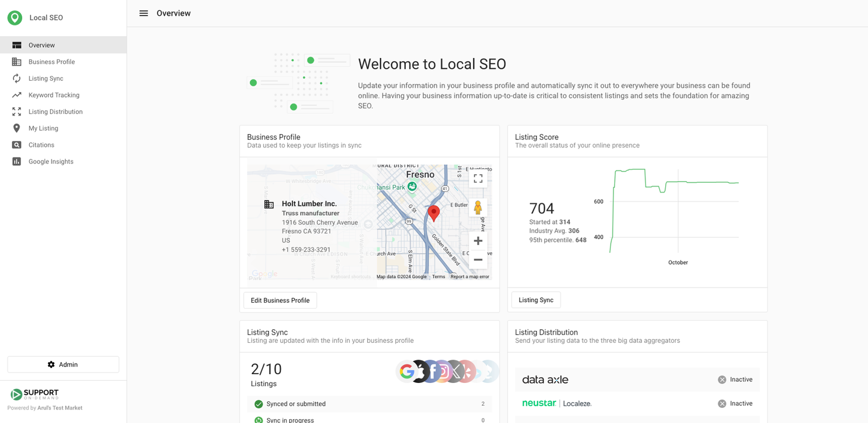The image size is (868, 423).
Task: Navigate to My Listing
Action: (x=43, y=129)
